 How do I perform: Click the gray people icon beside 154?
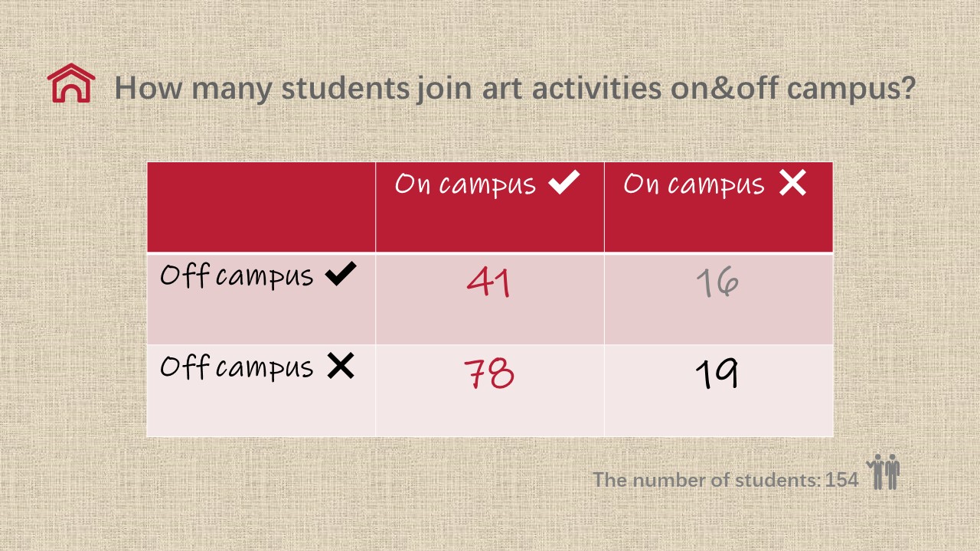(x=883, y=472)
